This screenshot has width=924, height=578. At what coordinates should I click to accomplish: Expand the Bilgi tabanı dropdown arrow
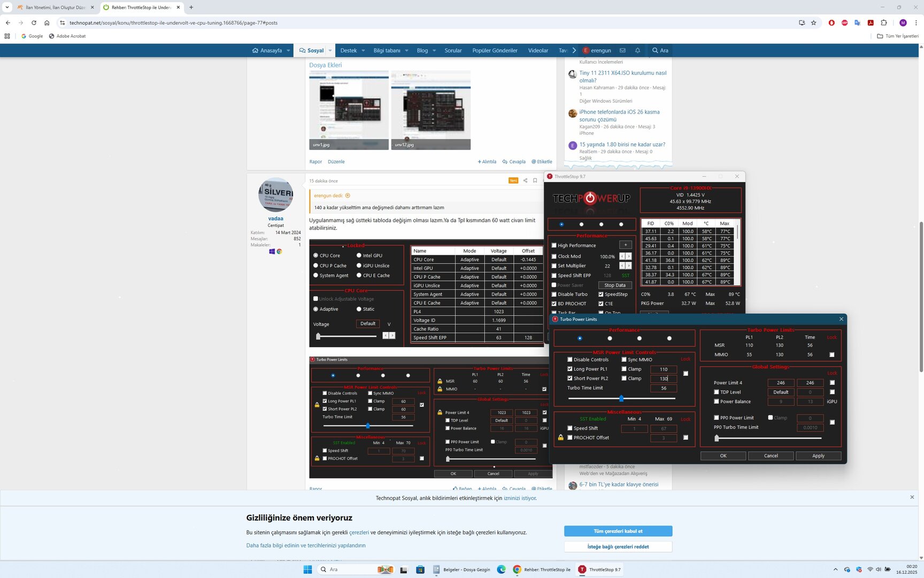point(406,51)
